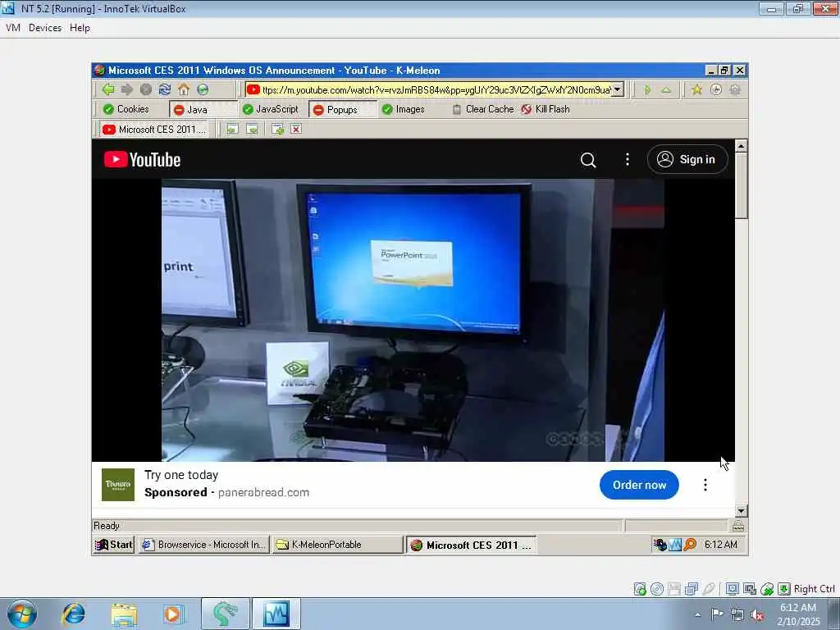Click the Panera Bread ad logo
Viewport: 840px width, 630px height.
(118, 485)
